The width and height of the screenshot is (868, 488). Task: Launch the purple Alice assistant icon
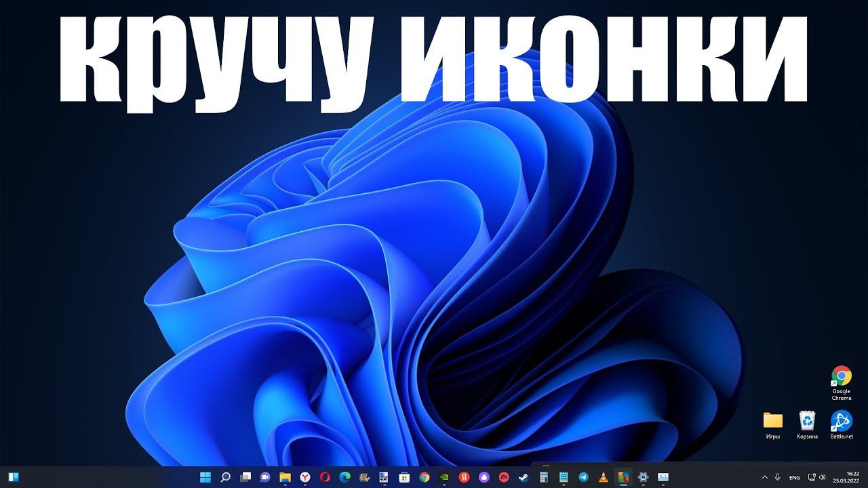pos(484,477)
